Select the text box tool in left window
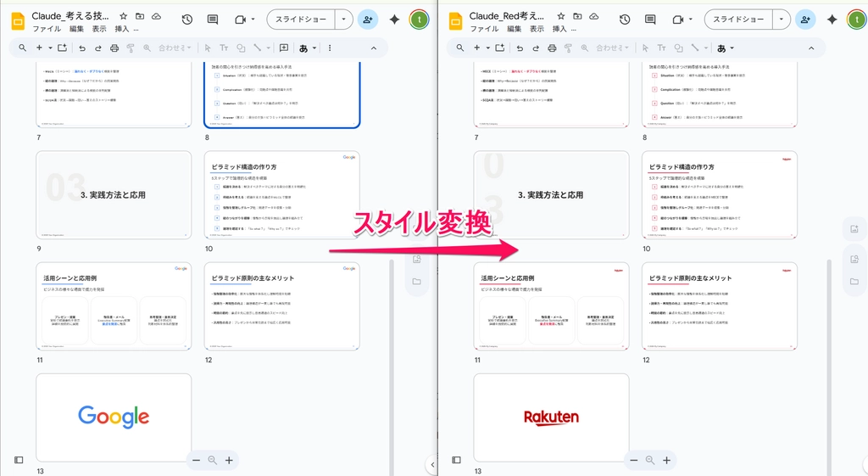868x476 pixels. pyautogui.click(x=224, y=48)
